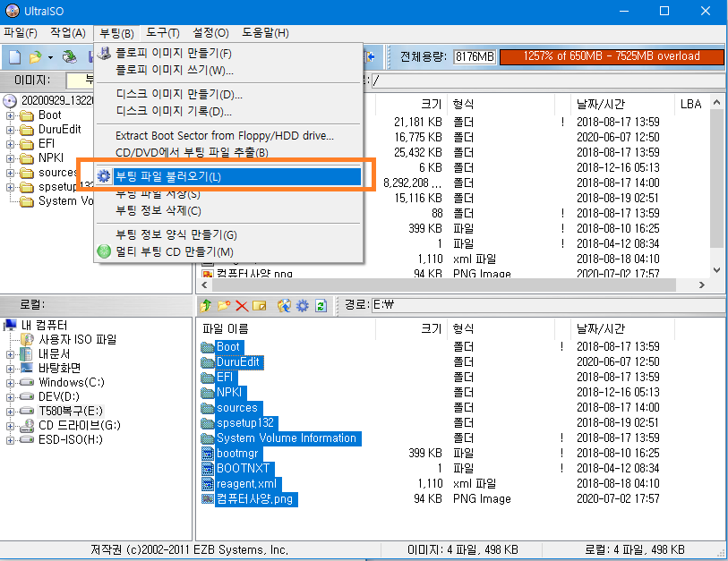This screenshot has width=728, height=561.
Task: Click the gear icon beside 부팅 파일 불러오기
Action: [x=104, y=176]
